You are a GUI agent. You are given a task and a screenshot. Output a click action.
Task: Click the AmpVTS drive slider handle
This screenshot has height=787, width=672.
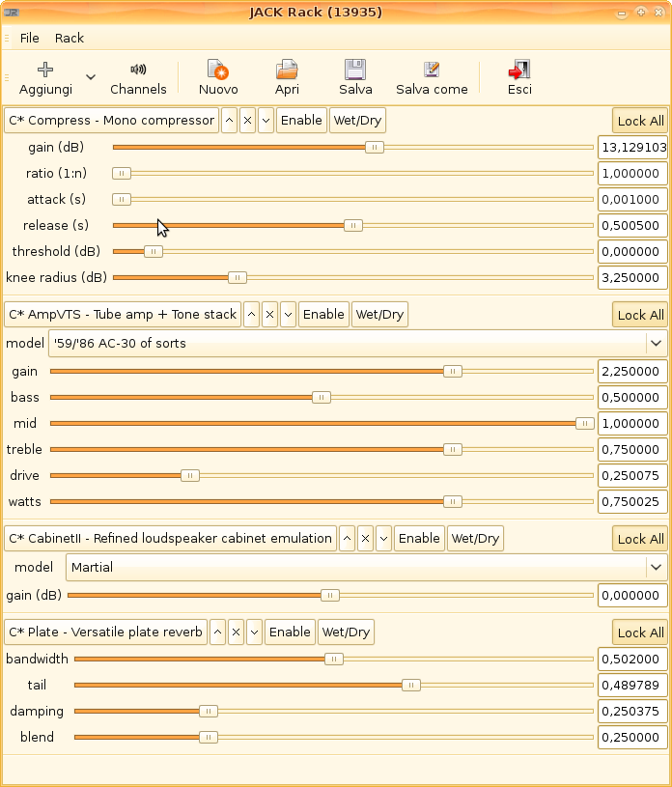click(x=189, y=475)
